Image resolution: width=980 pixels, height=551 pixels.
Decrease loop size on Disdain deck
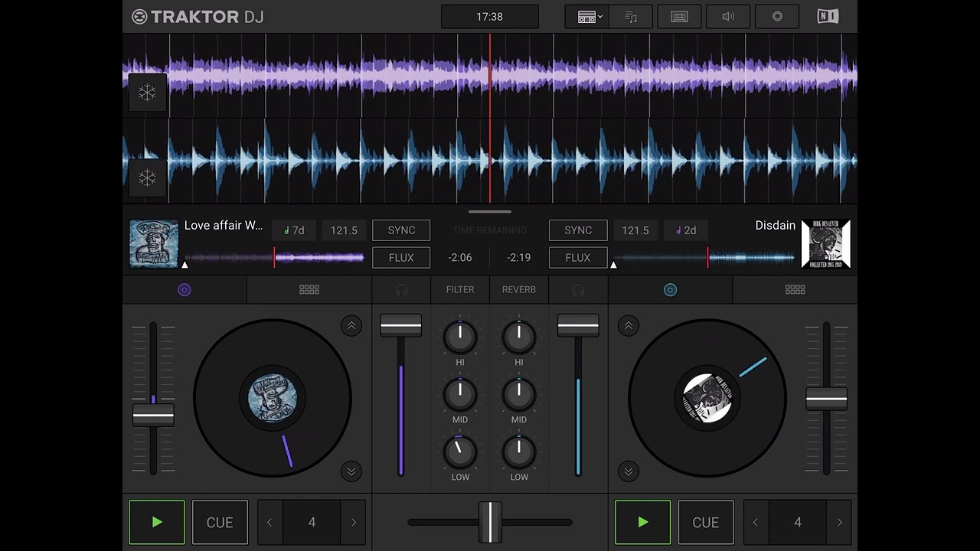(x=756, y=523)
